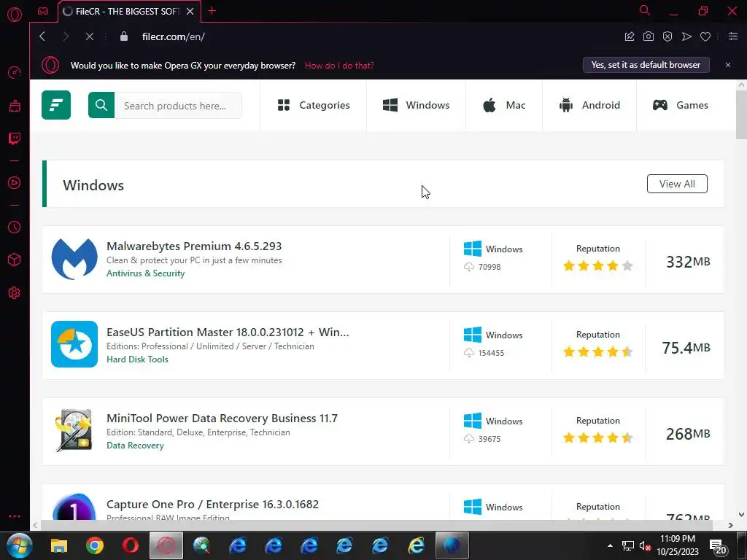This screenshot has width=747, height=560.
Task: Open the Mac navigation menu
Action: coord(504,105)
